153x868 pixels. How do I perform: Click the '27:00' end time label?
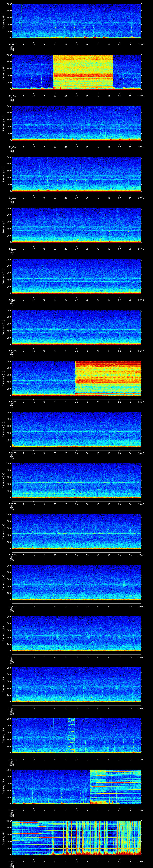[141, 555]
